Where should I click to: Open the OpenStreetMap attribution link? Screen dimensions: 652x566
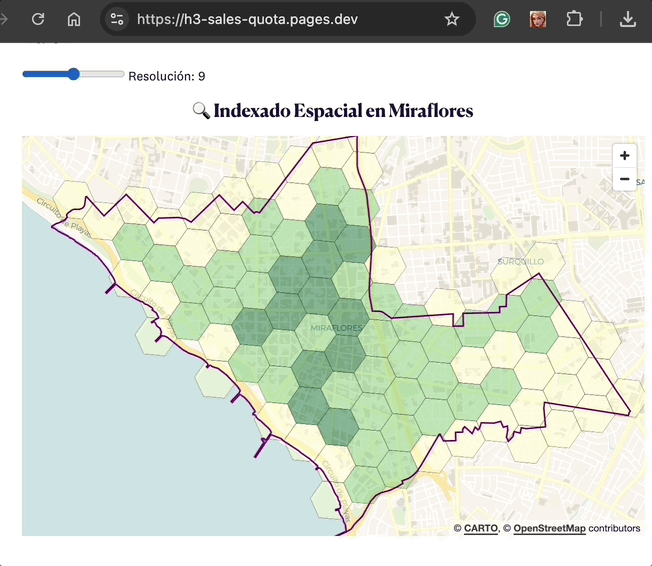click(x=549, y=528)
